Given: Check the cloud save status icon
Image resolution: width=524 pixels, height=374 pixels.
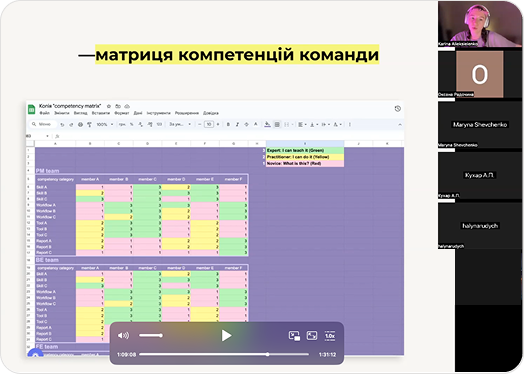Looking at the screenshot, I should pos(127,106).
